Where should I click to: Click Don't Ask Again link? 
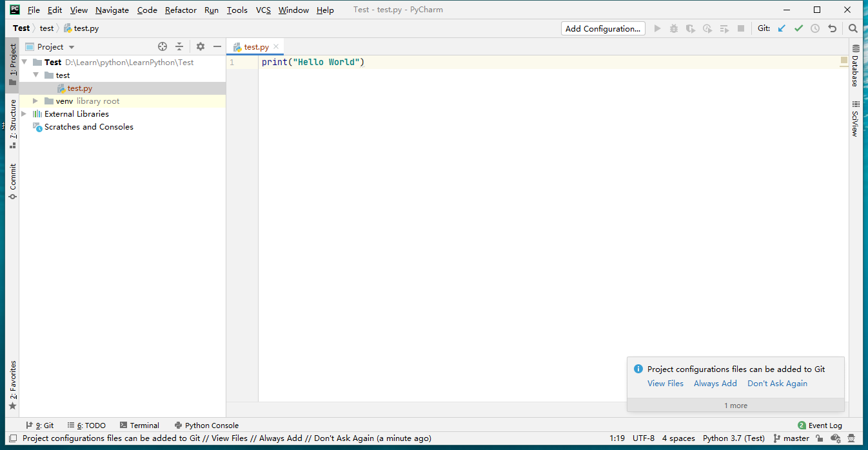777,384
